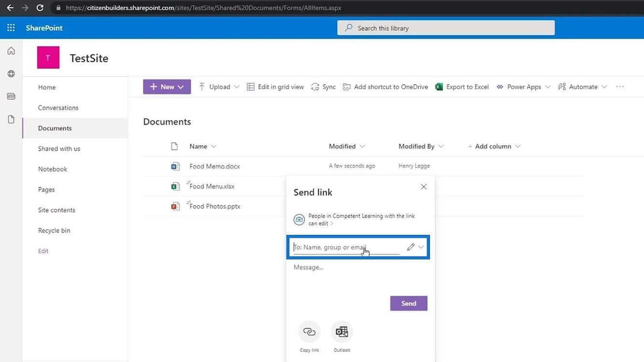644x362 pixels.
Task: Open Notebook in the site navigation
Action: click(x=53, y=169)
